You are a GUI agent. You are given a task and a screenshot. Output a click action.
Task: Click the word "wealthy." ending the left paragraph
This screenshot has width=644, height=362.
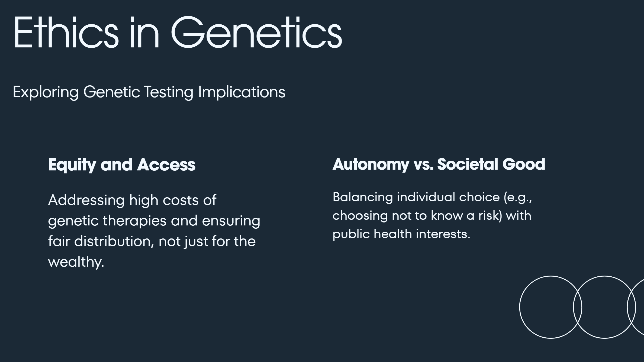pos(76,262)
